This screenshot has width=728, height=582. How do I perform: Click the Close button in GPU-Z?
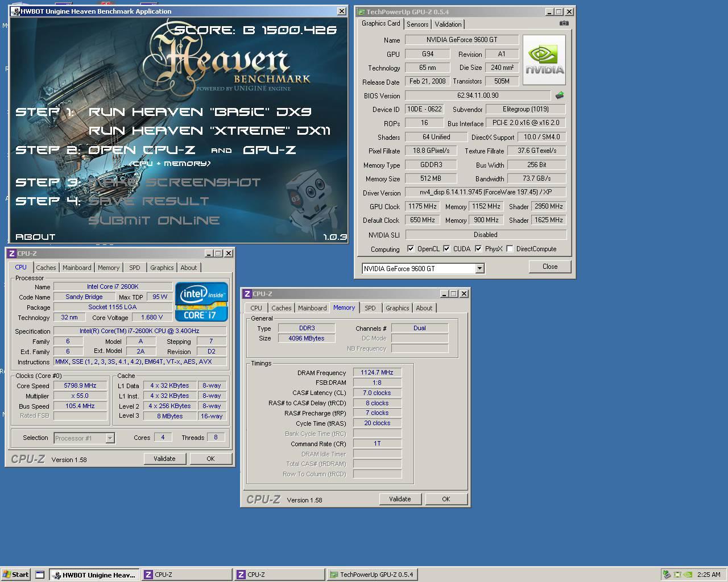pyautogui.click(x=550, y=267)
